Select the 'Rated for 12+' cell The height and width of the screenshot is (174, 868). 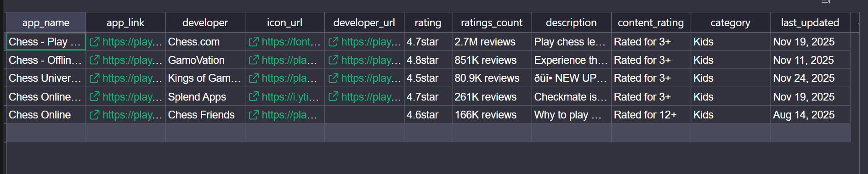tap(651, 115)
